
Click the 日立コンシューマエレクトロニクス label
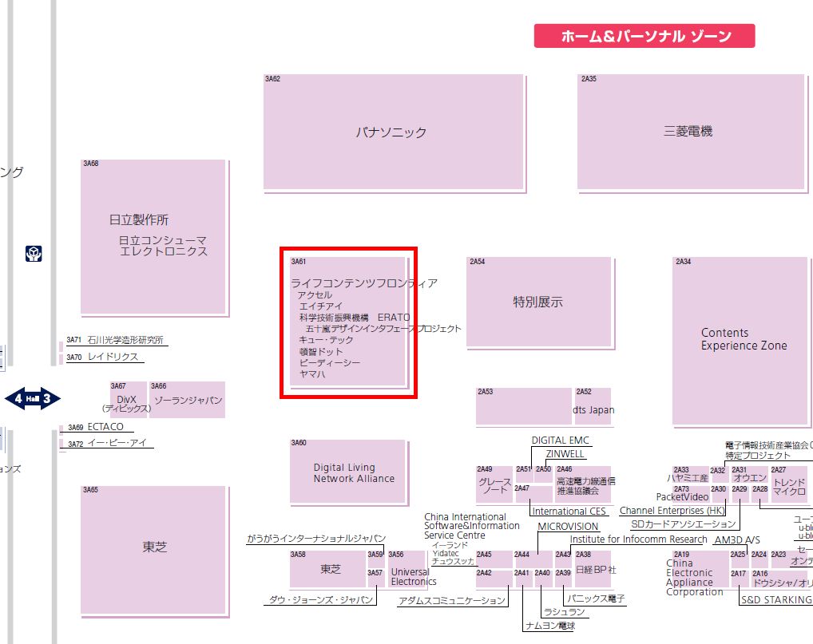[164, 246]
